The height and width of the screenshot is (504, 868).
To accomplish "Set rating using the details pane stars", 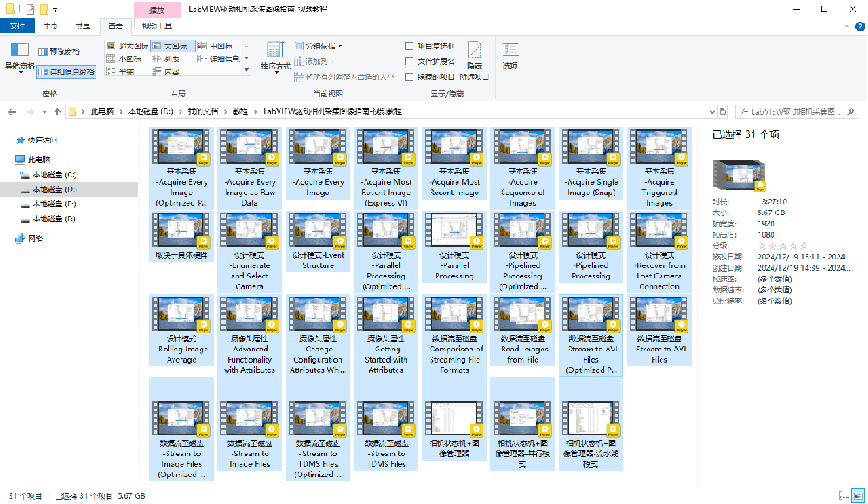I will pyautogui.click(x=783, y=245).
